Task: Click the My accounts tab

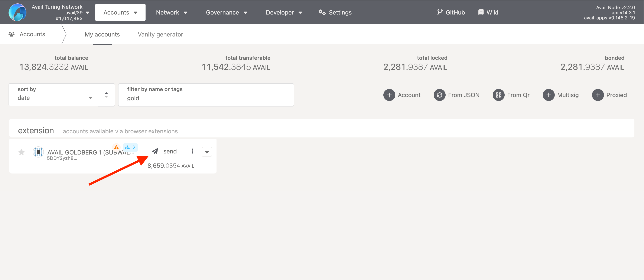Action: click(x=102, y=34)
